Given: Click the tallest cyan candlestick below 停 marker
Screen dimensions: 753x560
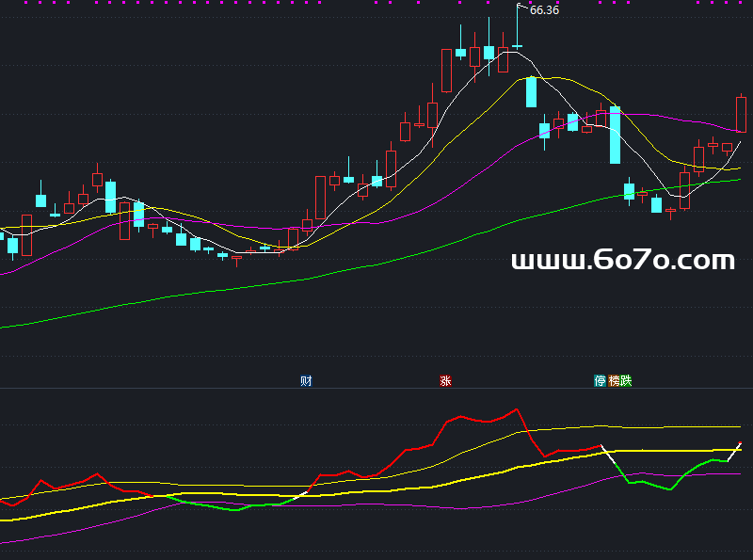Looking at the screenshot, I should coord(615,135).
